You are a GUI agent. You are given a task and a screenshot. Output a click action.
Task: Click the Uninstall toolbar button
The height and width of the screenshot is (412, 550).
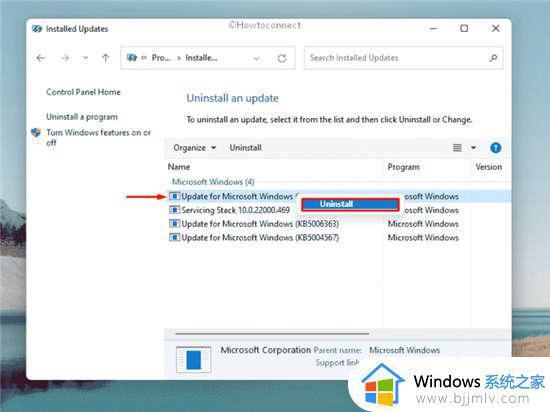[x=246, y=148]
